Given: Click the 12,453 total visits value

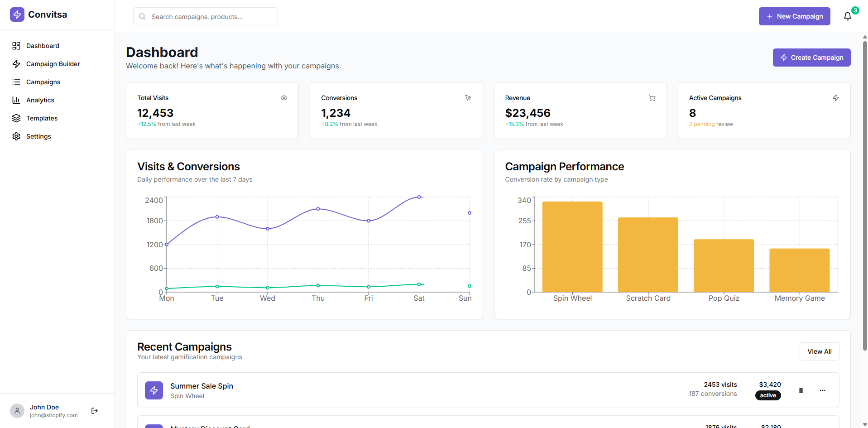Looking at the screenshot, I should pyautogui.click(x=155, y=113).
